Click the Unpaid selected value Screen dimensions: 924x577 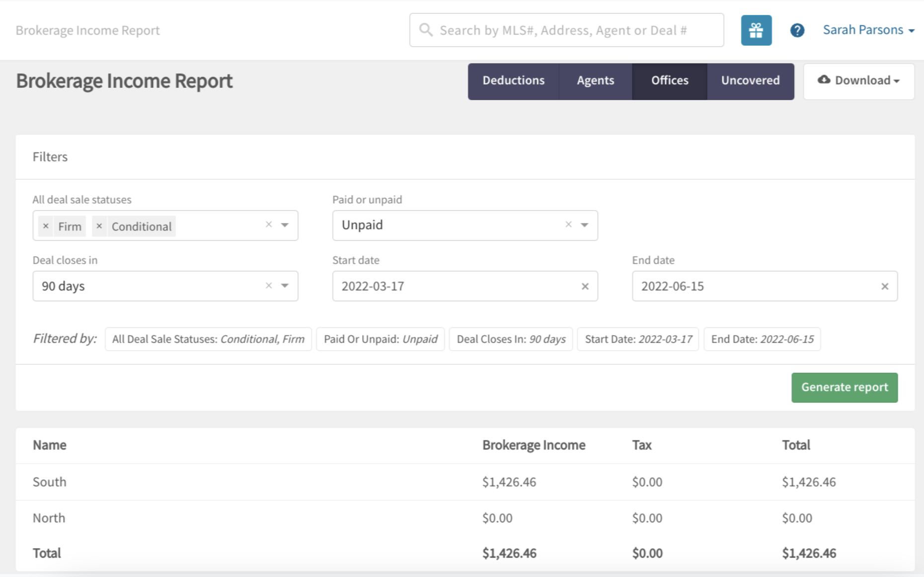pyautogui.click(x=362, y=225)
